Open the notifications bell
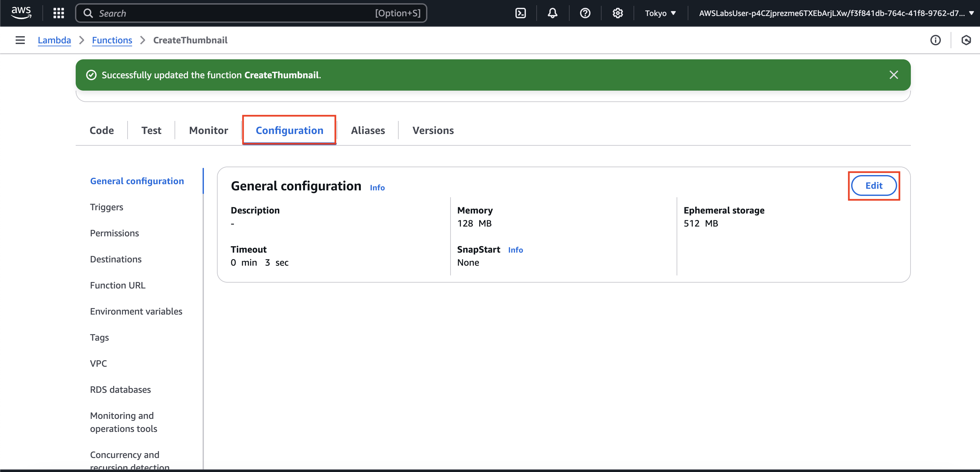Image resolution: width=980 pixels, height=472 pixels. [552, 13]
